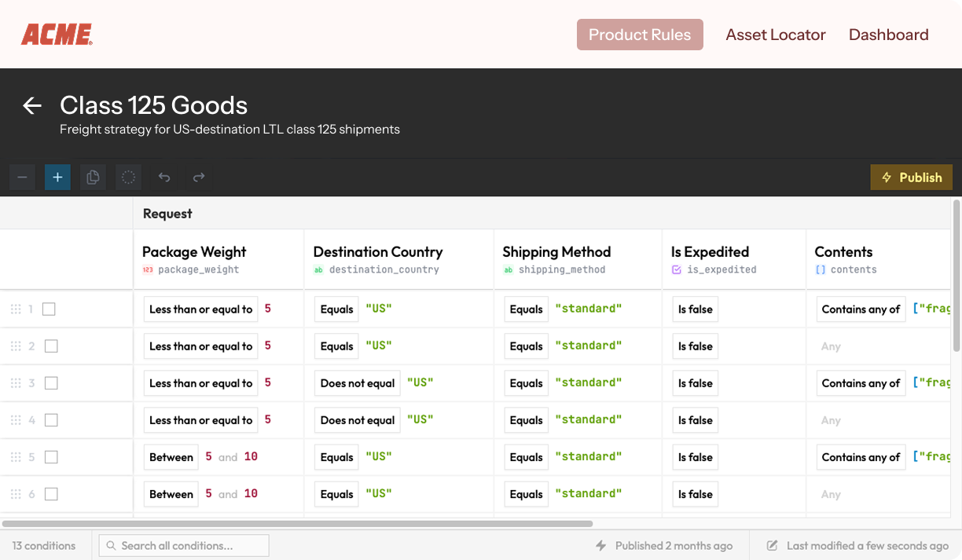The width and height of the screenshot is (962, 560).
Task: Click the undo arrow icon
Action: point(163,178)
